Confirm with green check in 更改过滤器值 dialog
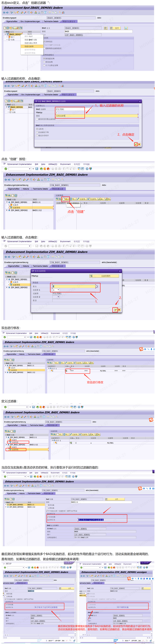This screenshot has height=644, width=155. 116,310
